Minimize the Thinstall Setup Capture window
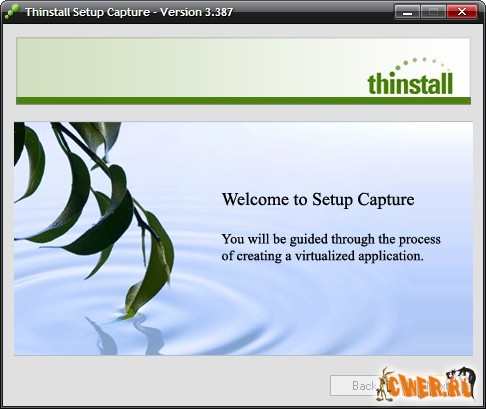This screenshot has width=486, height=409. click(407, 12)
